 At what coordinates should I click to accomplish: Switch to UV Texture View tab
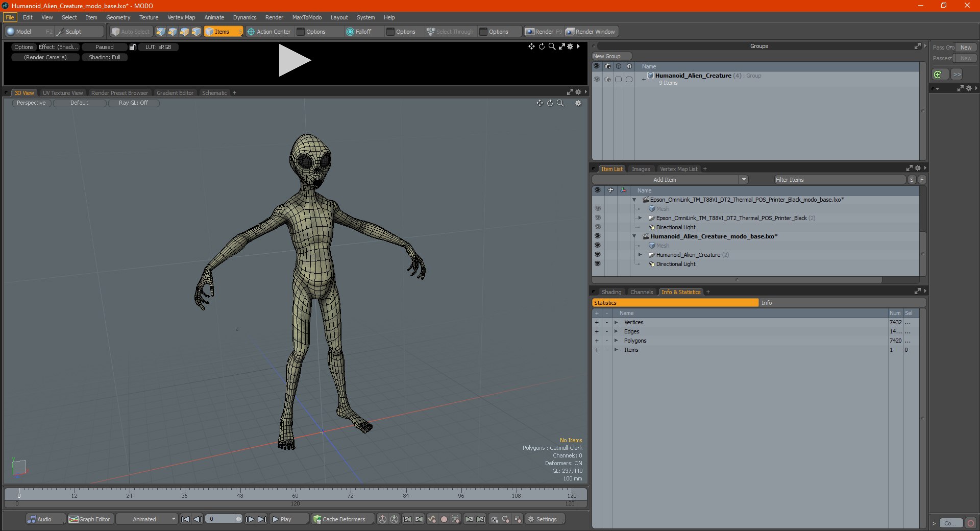(x=63, y=93)
